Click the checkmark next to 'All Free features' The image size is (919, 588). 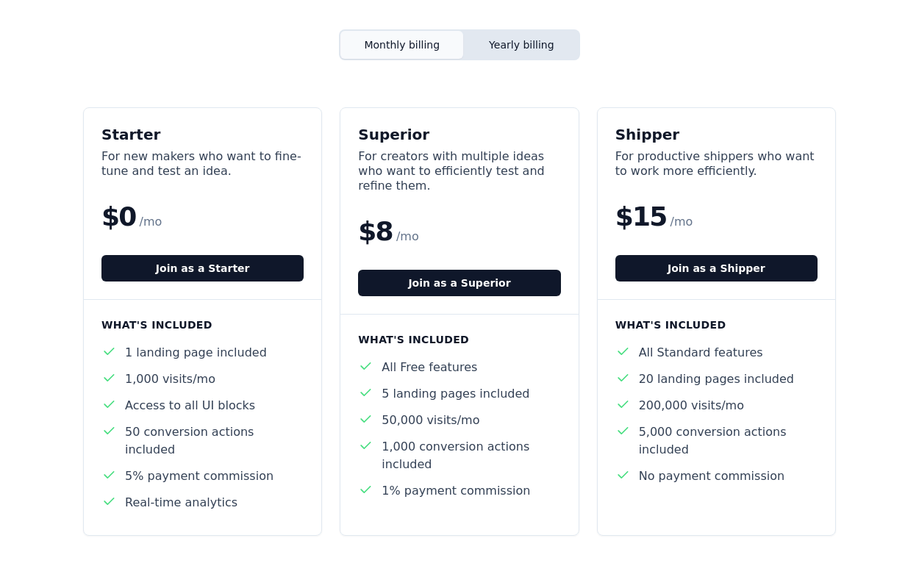click(x=365, y=366)
